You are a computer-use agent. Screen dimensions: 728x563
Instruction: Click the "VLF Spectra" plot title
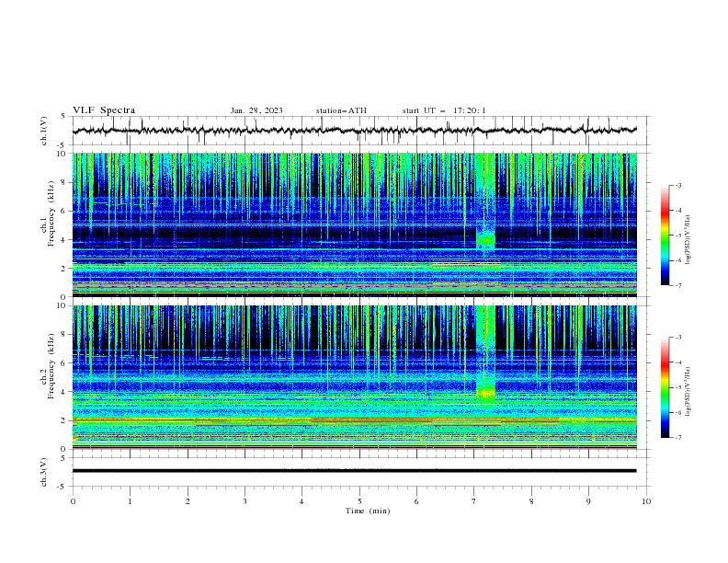point(104,110)
